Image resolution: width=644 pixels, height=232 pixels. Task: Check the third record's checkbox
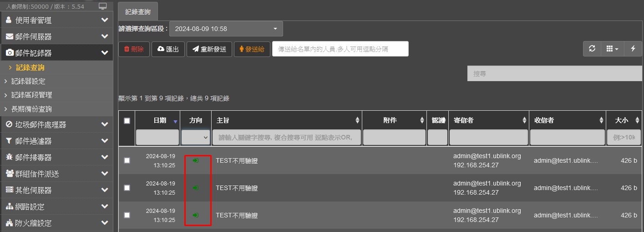coord(127,215)
